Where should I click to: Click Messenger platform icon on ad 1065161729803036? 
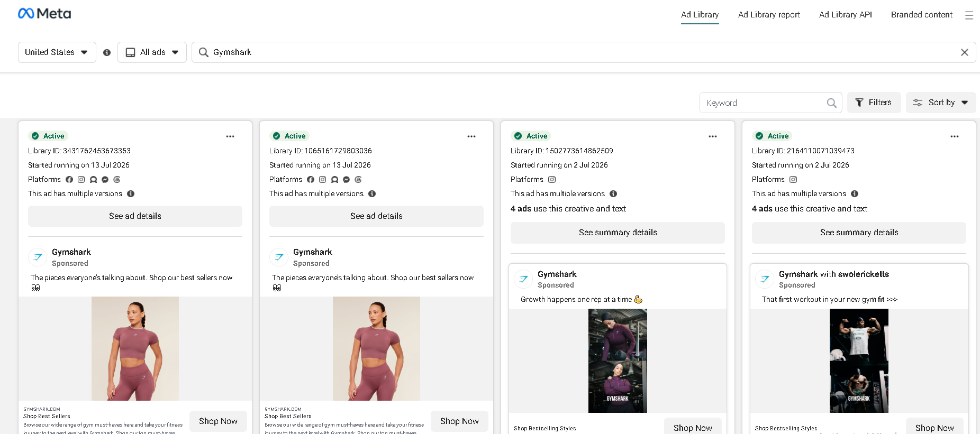click(346, 180)
